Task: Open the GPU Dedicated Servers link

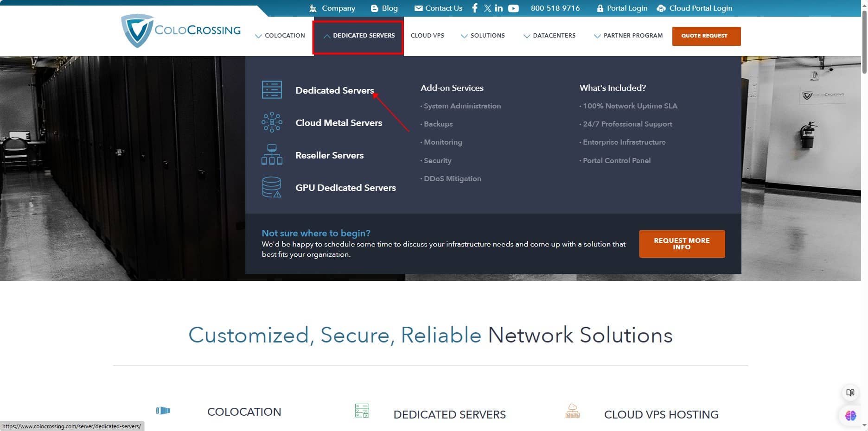Action: click(x=345, y=188)
